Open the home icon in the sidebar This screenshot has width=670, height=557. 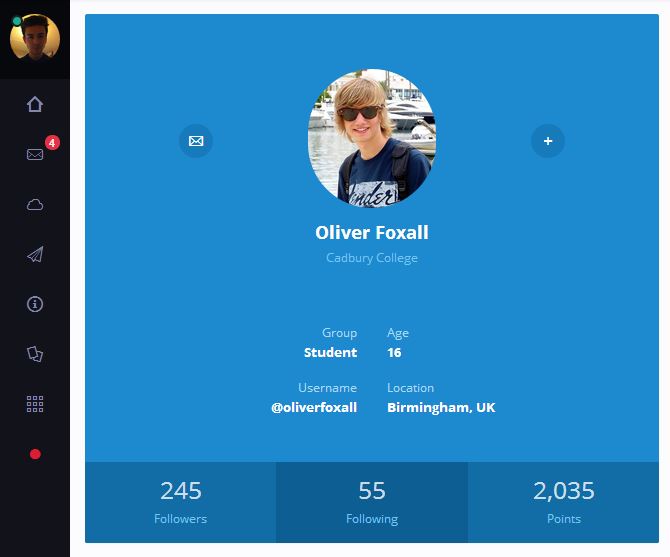35,104
